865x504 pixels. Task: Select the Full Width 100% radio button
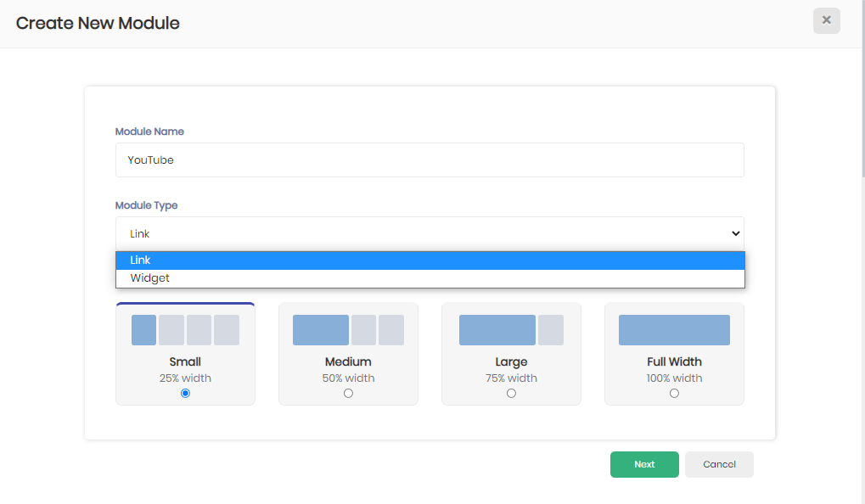pos(673,393)
